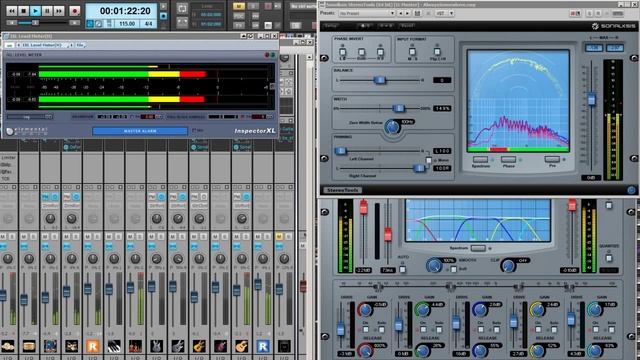
Task: Arm recording with the red record button
Action: [x=75, y=11]
